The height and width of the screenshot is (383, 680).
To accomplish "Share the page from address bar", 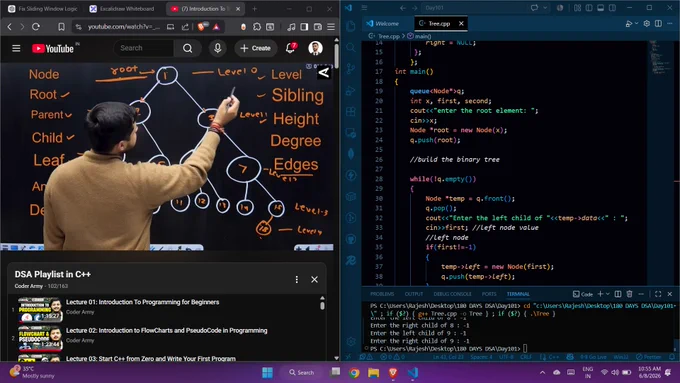I will [x=185, y=27].
